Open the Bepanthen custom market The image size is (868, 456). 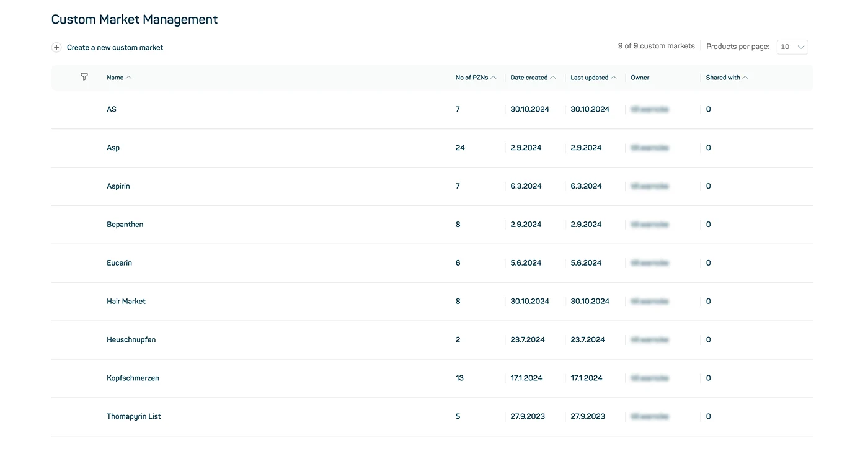pyautogui.click(x=125, y=225)
